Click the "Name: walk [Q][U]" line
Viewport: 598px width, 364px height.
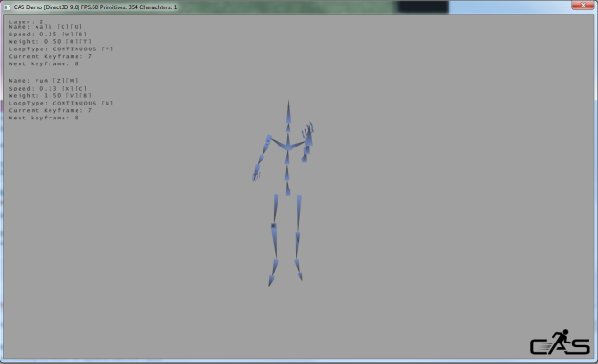coord(46,27)
